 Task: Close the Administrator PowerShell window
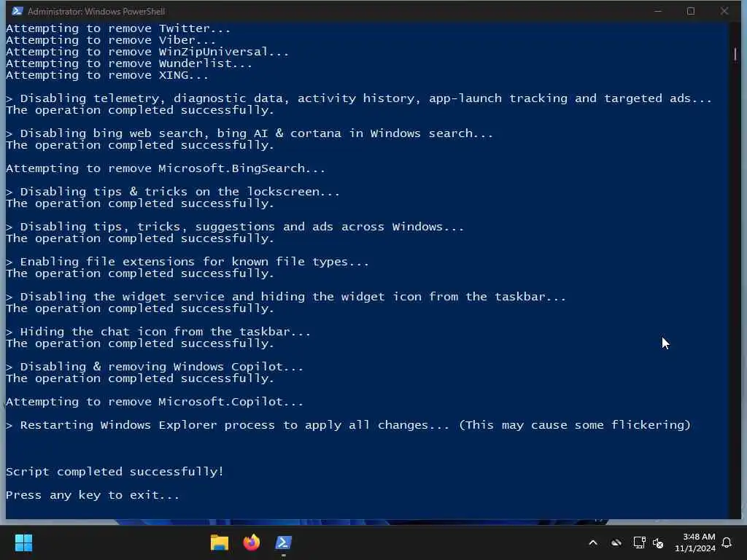[724, 11]
